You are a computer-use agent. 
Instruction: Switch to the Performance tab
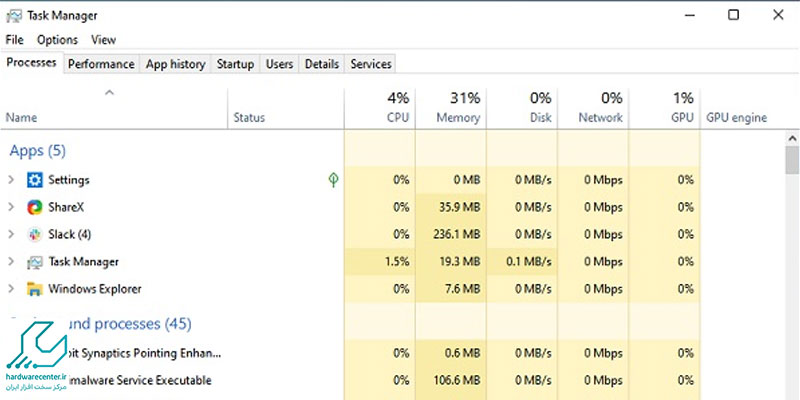pos(101,64)
